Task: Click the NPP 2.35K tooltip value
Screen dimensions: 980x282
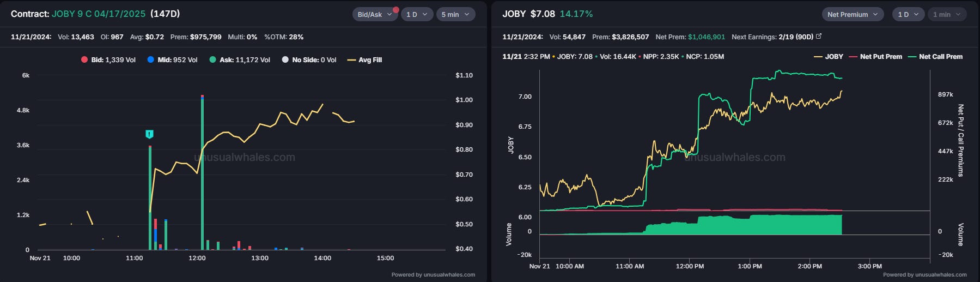Action: (x=661, y=57)
